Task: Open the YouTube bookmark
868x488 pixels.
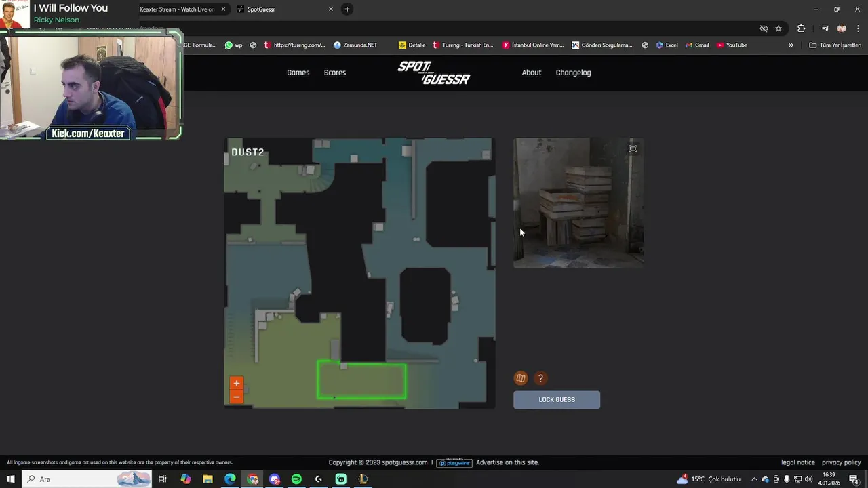Action: pos(732,45)
